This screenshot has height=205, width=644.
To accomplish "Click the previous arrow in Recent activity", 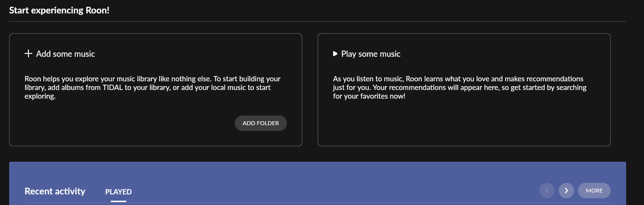I will tap(547, 191).
